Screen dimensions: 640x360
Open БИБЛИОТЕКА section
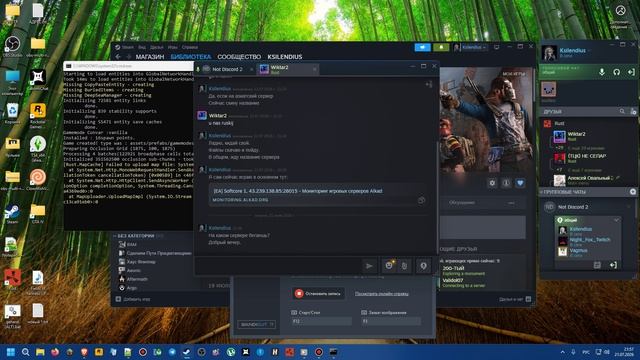(x=191, y=57)
